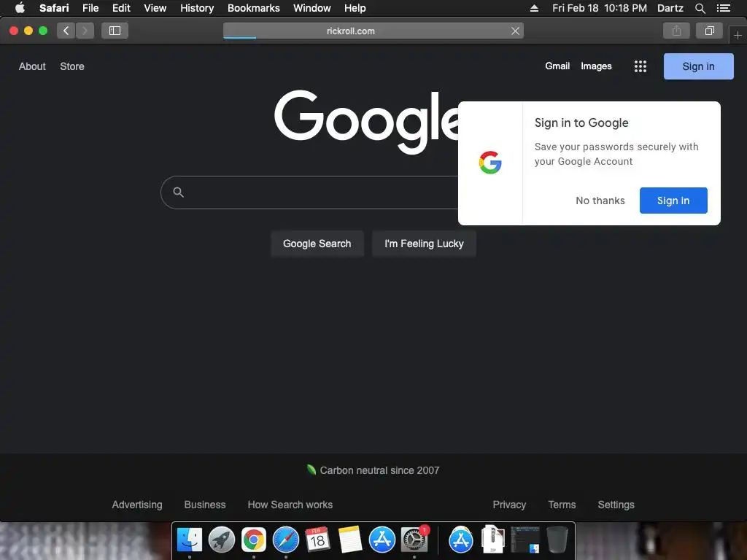Open the Business footer link
Screen dimensions: 747x560
205,505
